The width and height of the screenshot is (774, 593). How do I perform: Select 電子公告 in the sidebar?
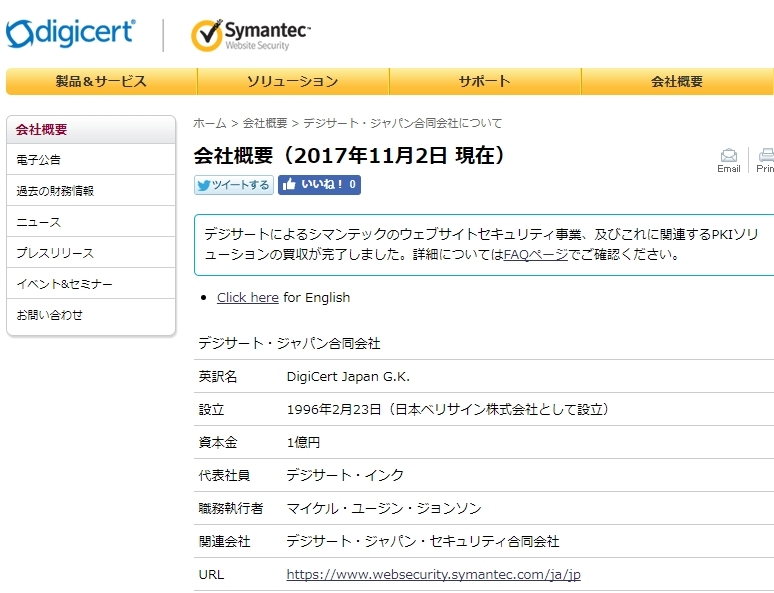[x=39, y=160]
